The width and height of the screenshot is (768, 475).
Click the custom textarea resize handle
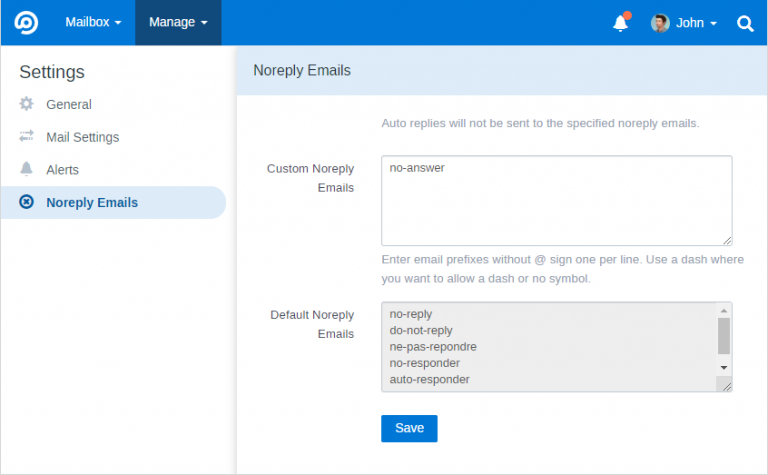tap(727, 240)
